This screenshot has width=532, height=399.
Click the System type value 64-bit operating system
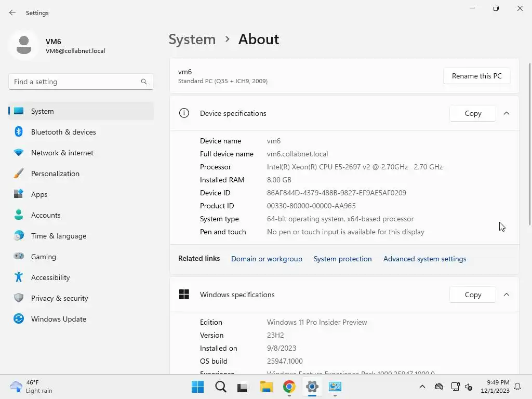340,219
